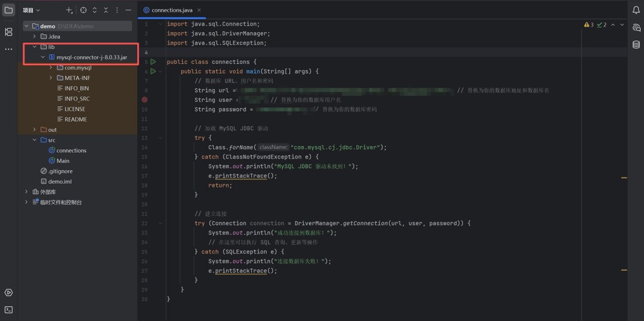Click the warnings indicator showing 3

click(x=589, y=25)
